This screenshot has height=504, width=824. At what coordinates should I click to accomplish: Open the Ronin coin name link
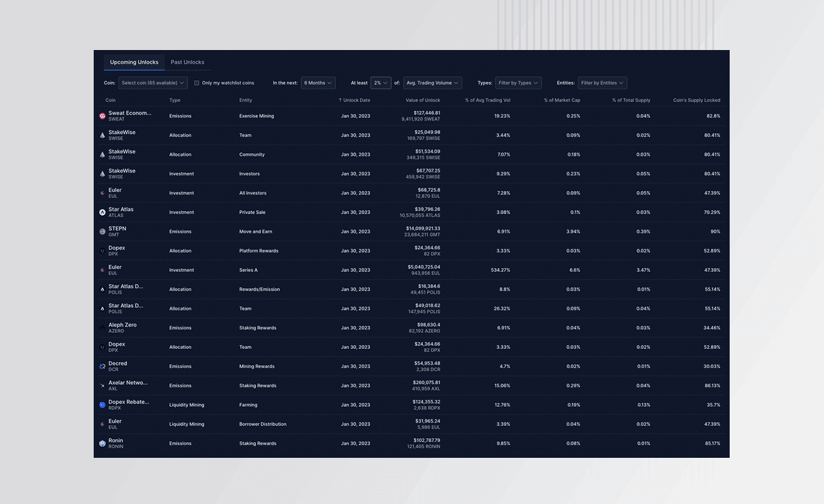pyautogui.click(x=116, y=440)
